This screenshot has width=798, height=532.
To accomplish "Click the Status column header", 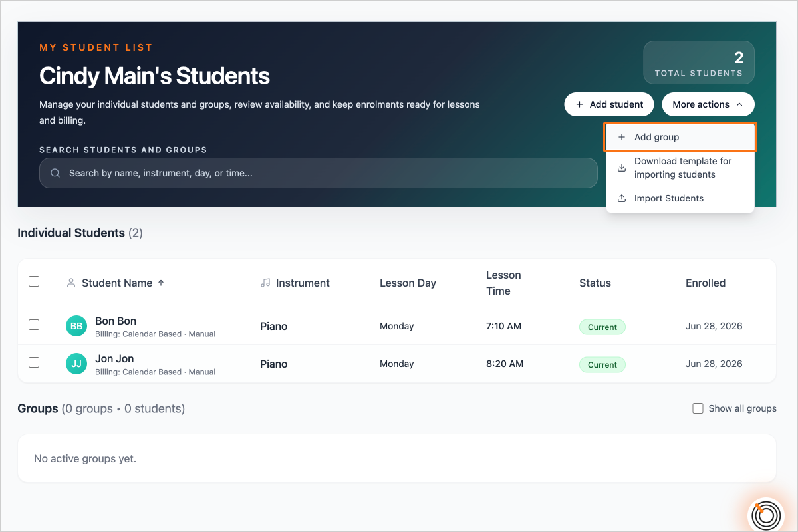I will point(595,283).
